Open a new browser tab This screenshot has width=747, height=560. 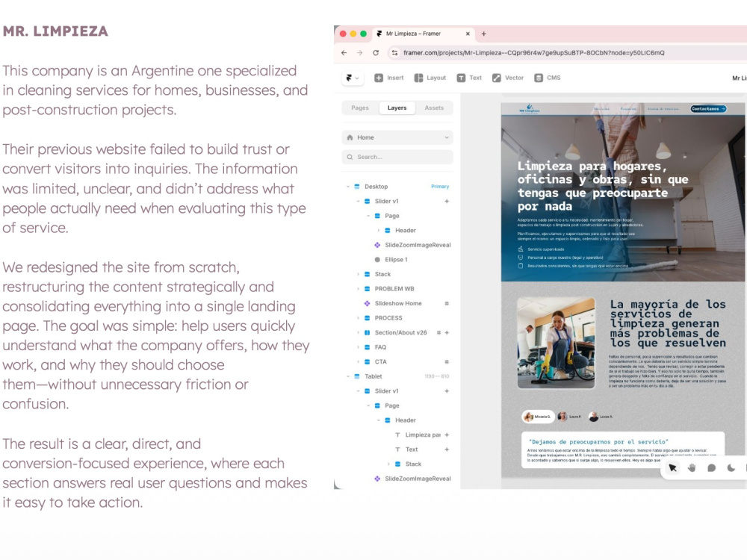coord(483,34)
